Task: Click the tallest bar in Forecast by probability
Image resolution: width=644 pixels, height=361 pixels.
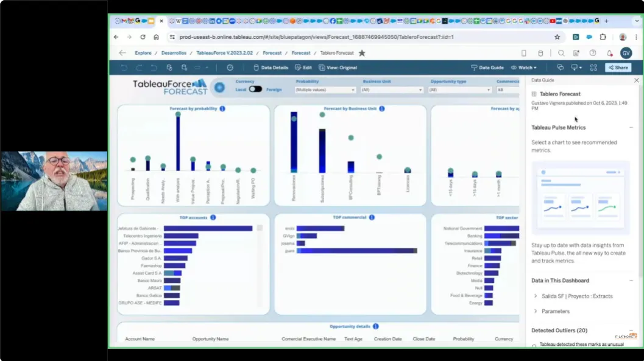Action: tap(178, 143)
